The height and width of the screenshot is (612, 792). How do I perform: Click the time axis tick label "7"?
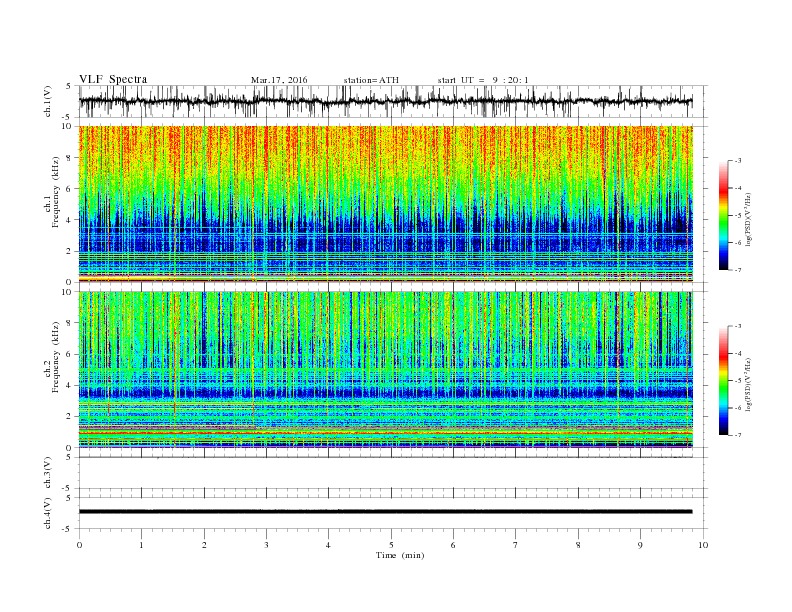point(516,545)
